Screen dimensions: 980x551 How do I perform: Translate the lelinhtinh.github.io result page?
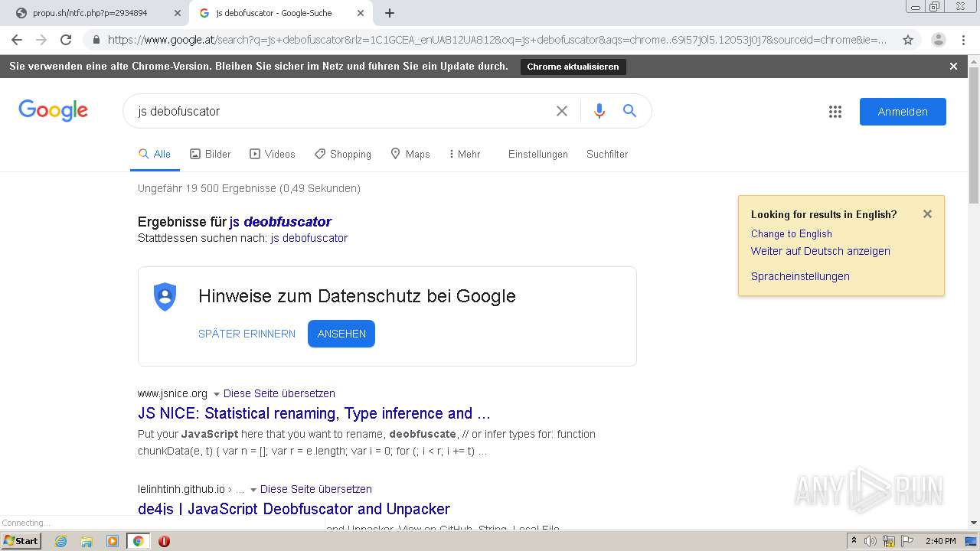click(x=316, y=489)
